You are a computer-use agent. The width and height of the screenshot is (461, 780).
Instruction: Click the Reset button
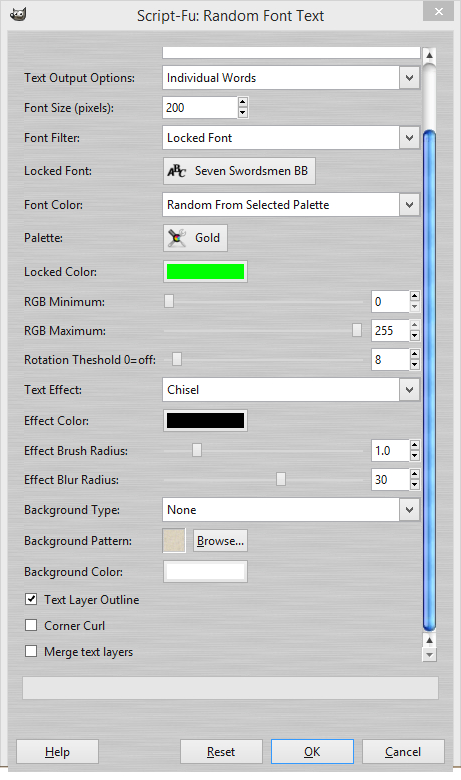[221, 752]
